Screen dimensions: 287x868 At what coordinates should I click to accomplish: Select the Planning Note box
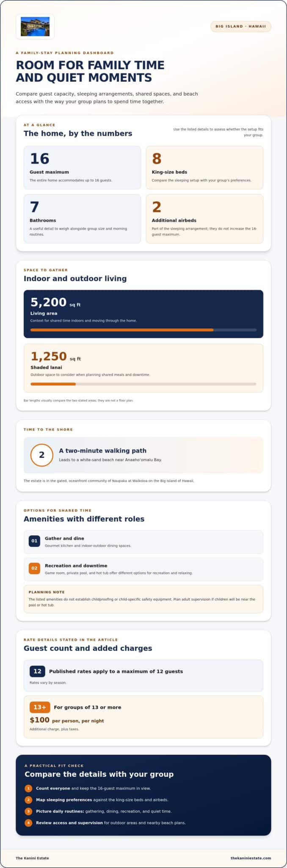click(143, 599)
